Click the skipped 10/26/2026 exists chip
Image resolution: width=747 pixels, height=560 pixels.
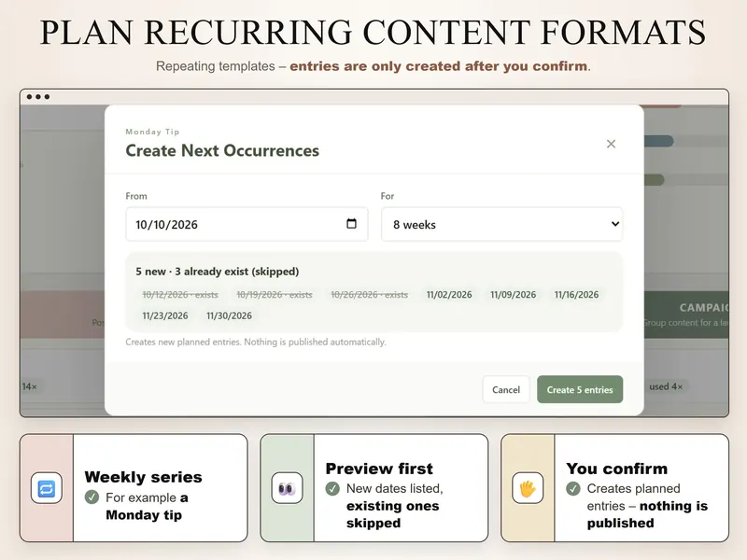pyautogui.click(x=369, y=295)
